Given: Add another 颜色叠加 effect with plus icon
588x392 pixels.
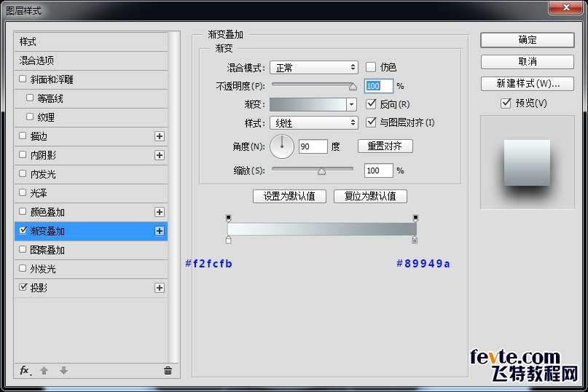Looking at the screenshot, I should tap(160, 212).
